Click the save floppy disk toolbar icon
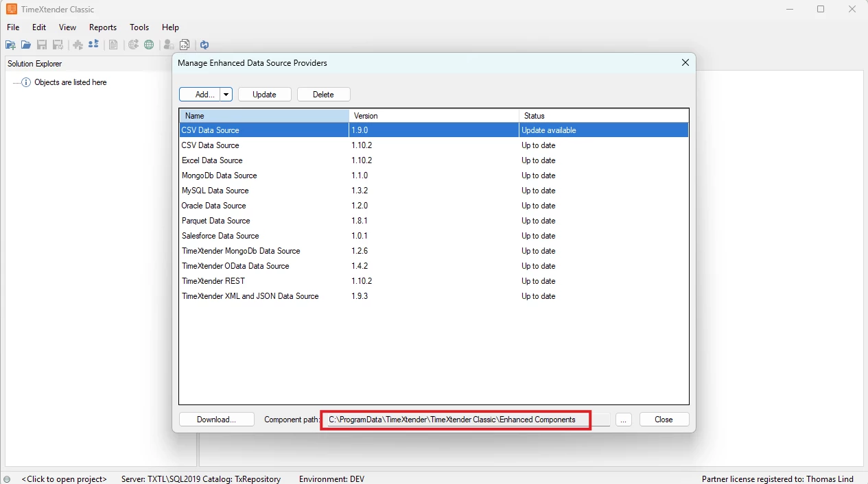The height and width of the screenshot is (484, 868). pos(42,45)
